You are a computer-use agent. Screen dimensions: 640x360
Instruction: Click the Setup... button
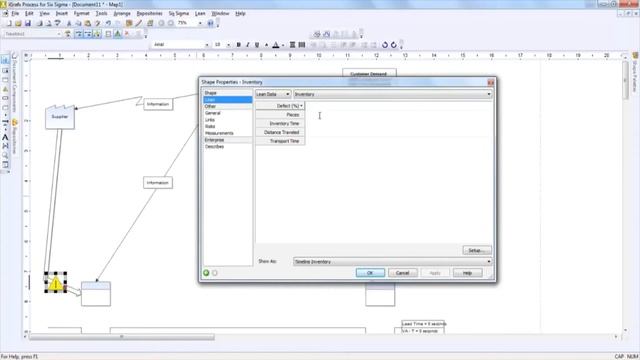point(477,250)
